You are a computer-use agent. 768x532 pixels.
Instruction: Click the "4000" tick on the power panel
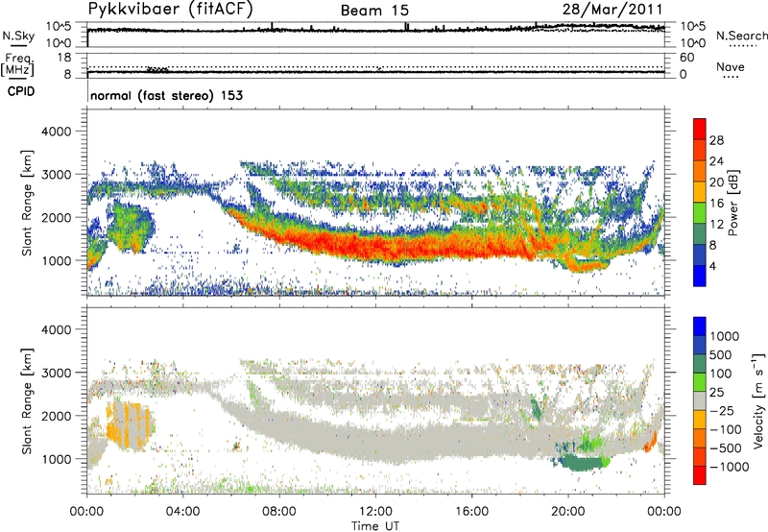57,132
